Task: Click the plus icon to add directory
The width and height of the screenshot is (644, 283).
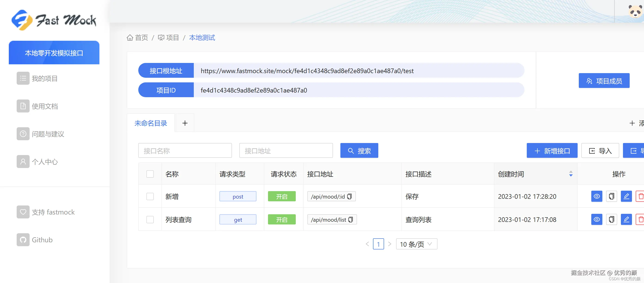Action: click(185, 123)
